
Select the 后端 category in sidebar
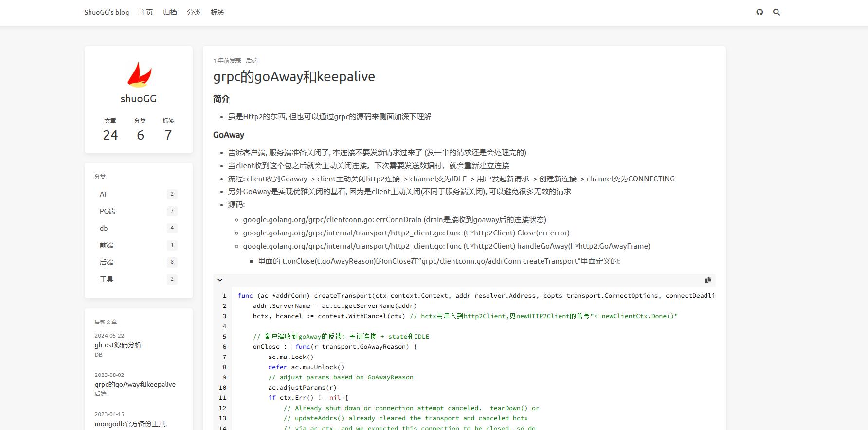(139, 262)
